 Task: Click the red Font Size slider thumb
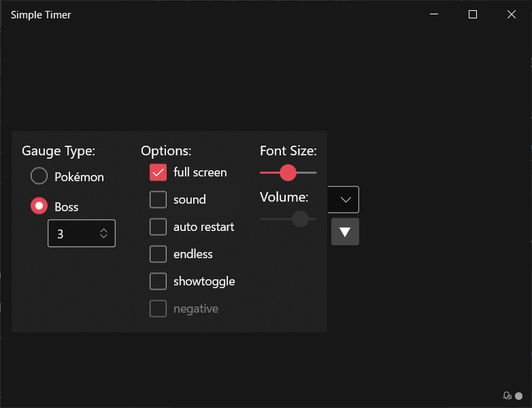(x=288, y=172)
